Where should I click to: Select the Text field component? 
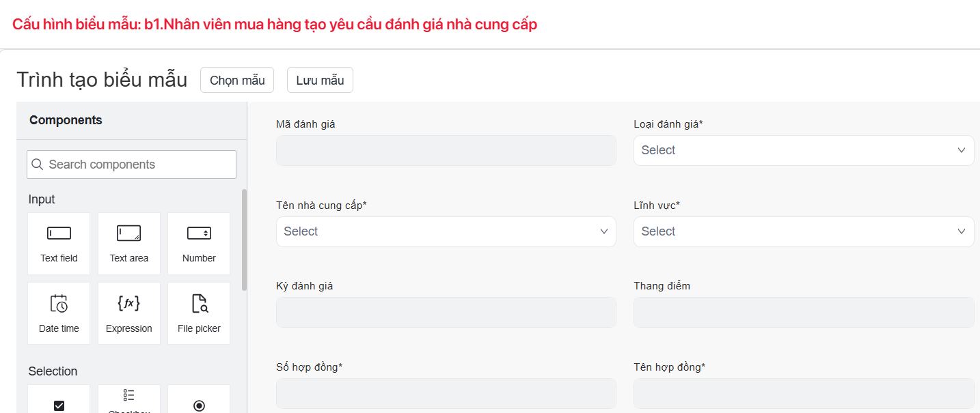coord(59,243)
